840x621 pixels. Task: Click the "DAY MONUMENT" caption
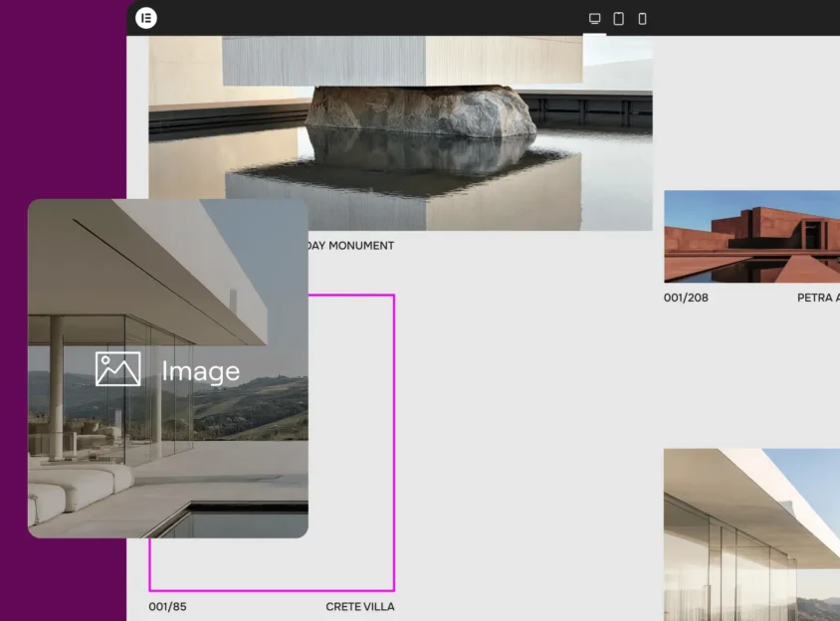348,246
